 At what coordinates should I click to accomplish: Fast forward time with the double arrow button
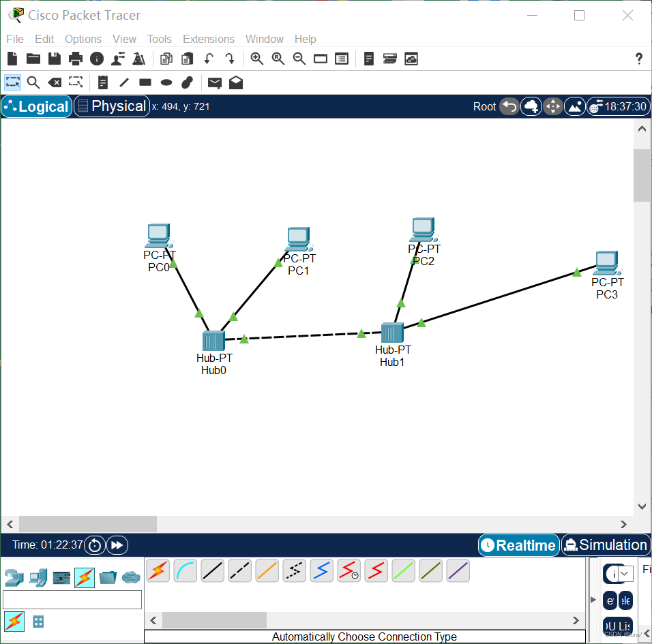pyautogui.click(x=117, y=545)
